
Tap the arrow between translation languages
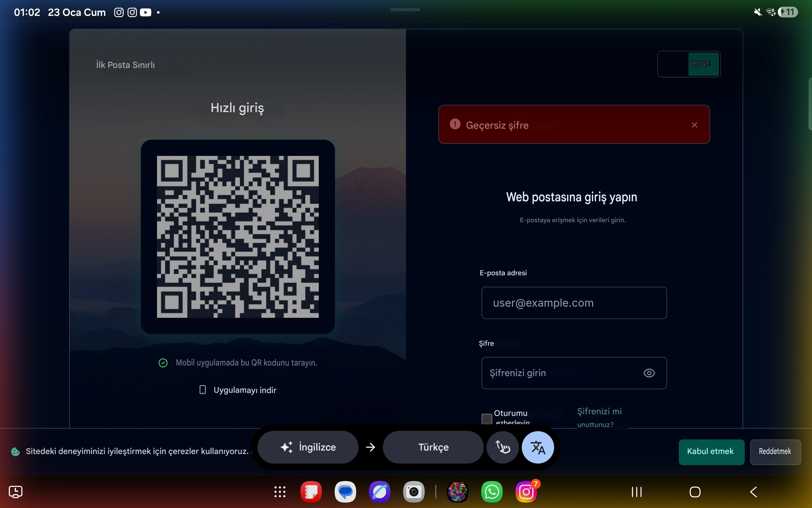(370, 447)
